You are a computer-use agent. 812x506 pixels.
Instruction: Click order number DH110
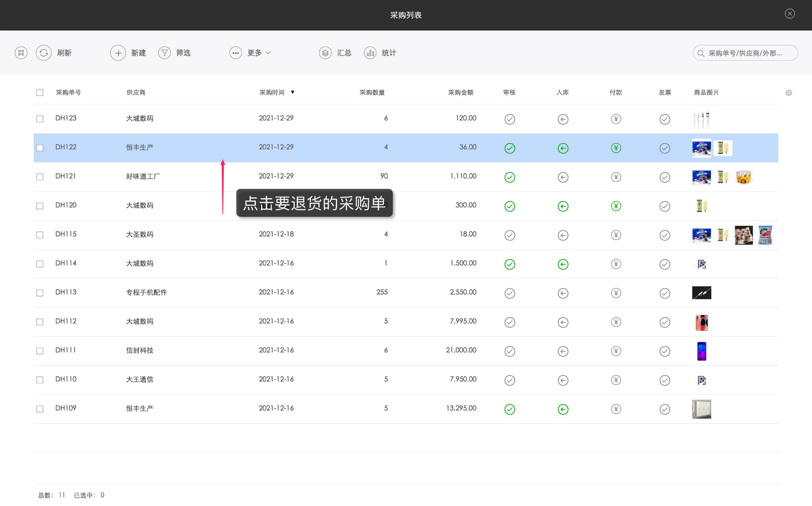66,379
